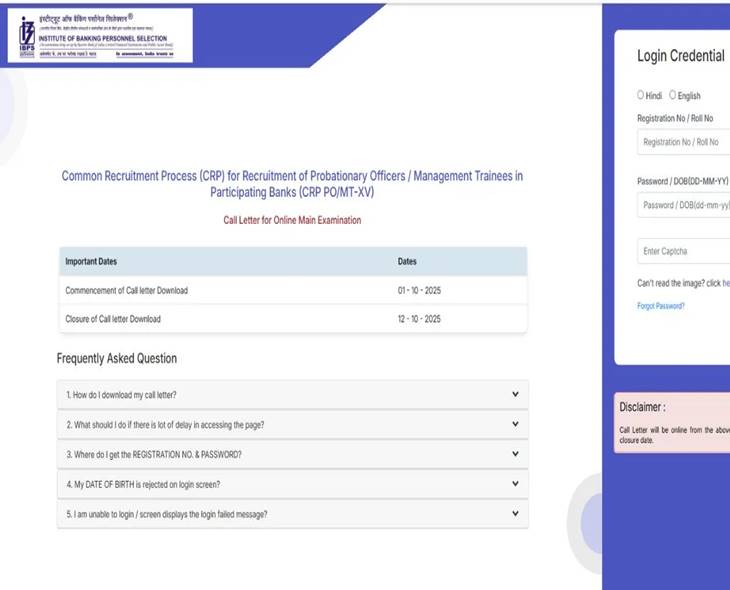Screen dimensions: 730x590
Task: Click the 'Frequently Asked Question' heading
Action: 117,358
